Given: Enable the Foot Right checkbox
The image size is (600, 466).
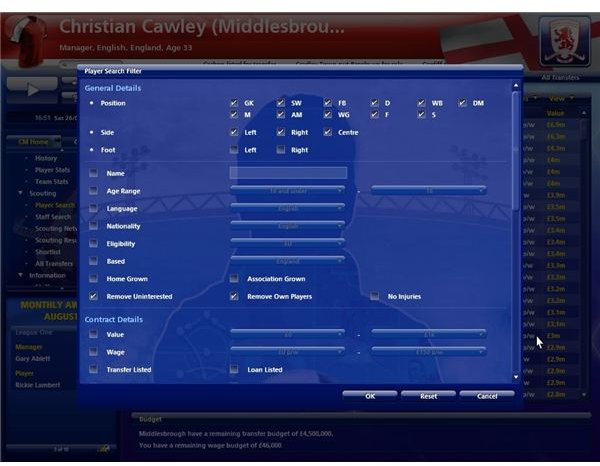Looking at the screenshot, I should click(x=280, y=150).
